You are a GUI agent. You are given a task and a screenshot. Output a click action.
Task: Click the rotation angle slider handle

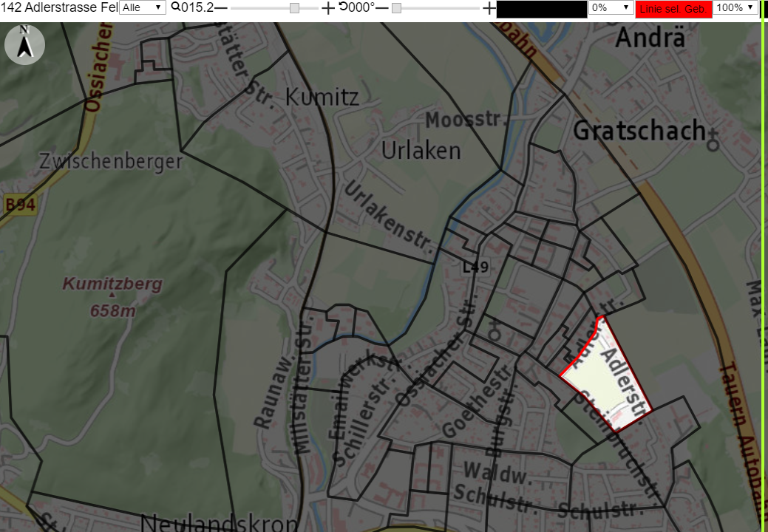397,8
